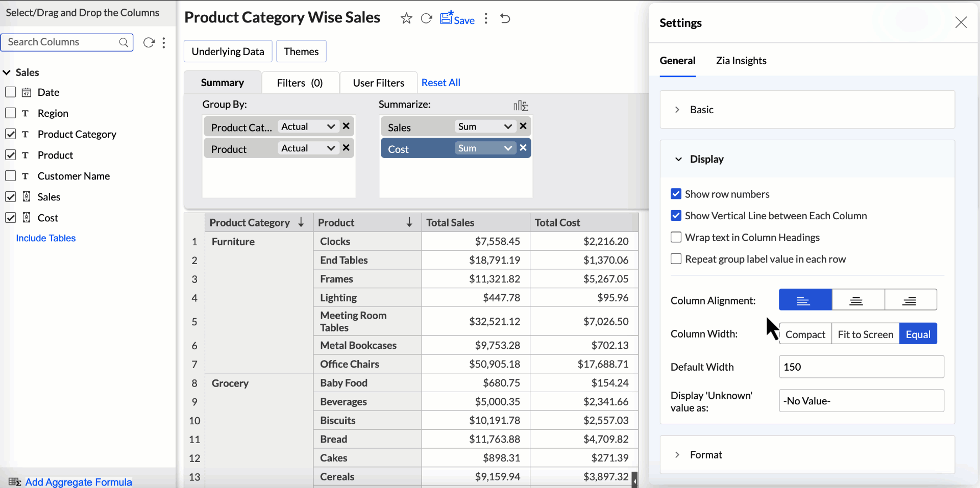Remove the Cost column from Summarize
The height and width of the screenshot is (488, 980).
523,148
